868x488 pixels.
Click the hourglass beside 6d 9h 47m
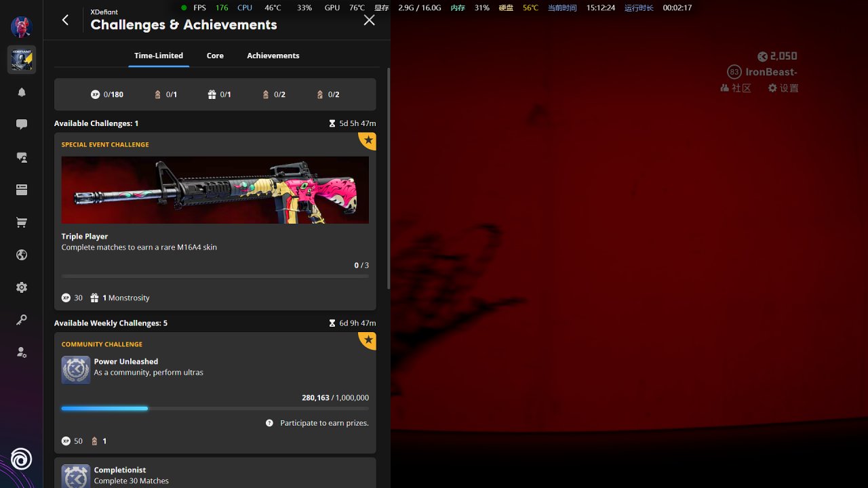tap(332, 323)
